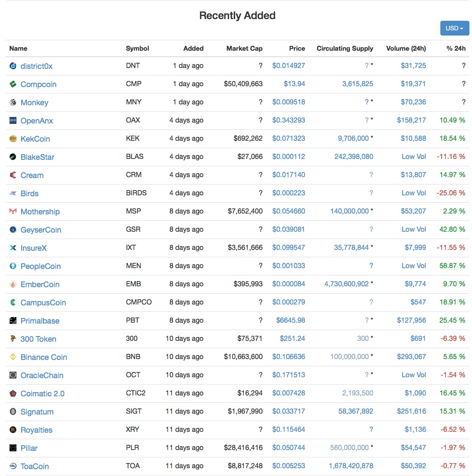Click the Monkey coin icon
The width and height of the screenshot is (472, 476).
coord(13,102)
